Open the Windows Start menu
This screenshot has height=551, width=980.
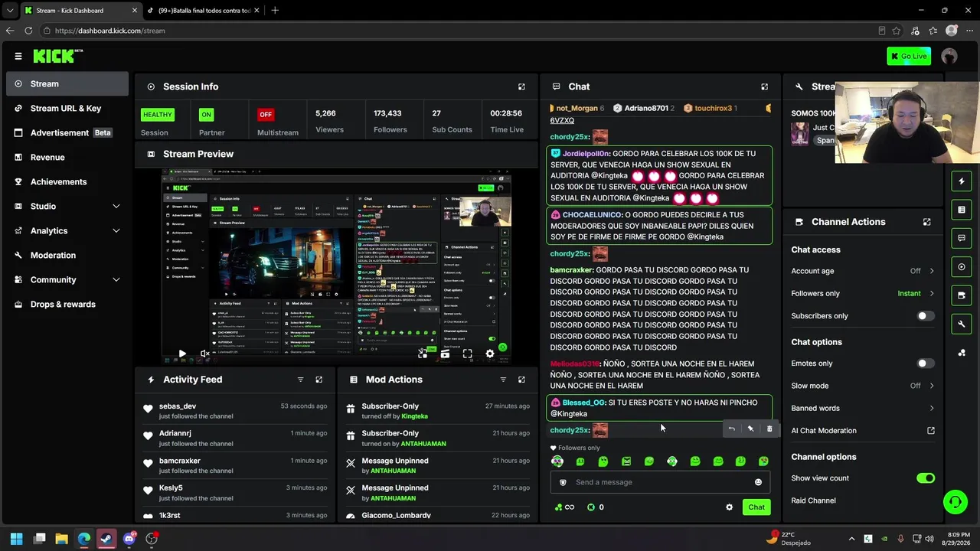coord(17,539)
